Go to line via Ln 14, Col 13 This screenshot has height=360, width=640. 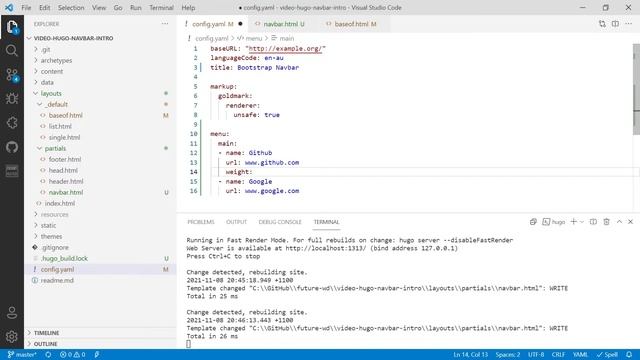(471, 355)
